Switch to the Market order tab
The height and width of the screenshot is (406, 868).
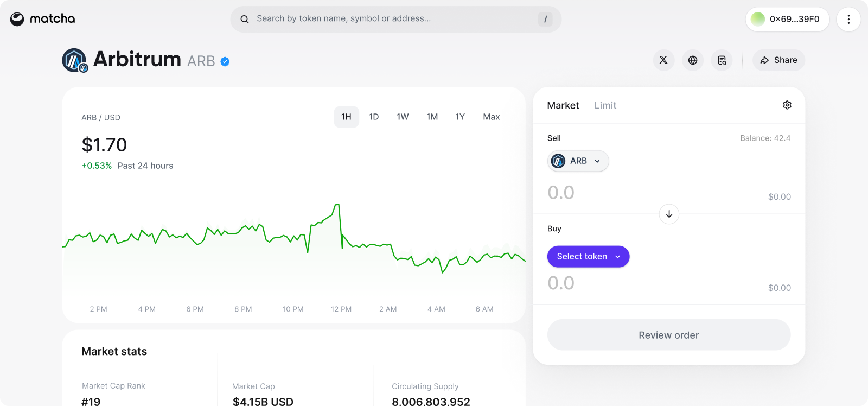click(x=563, y=105)
